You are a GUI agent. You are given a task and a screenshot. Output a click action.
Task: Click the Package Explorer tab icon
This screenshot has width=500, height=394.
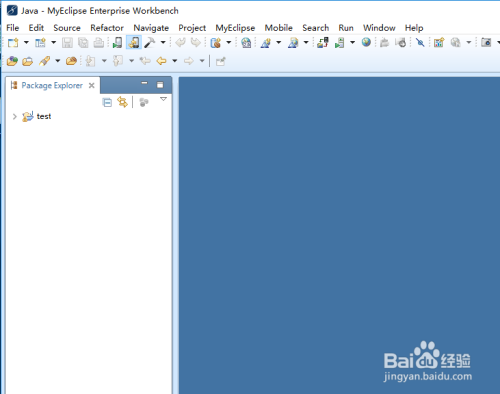click(x=14, y=85)
